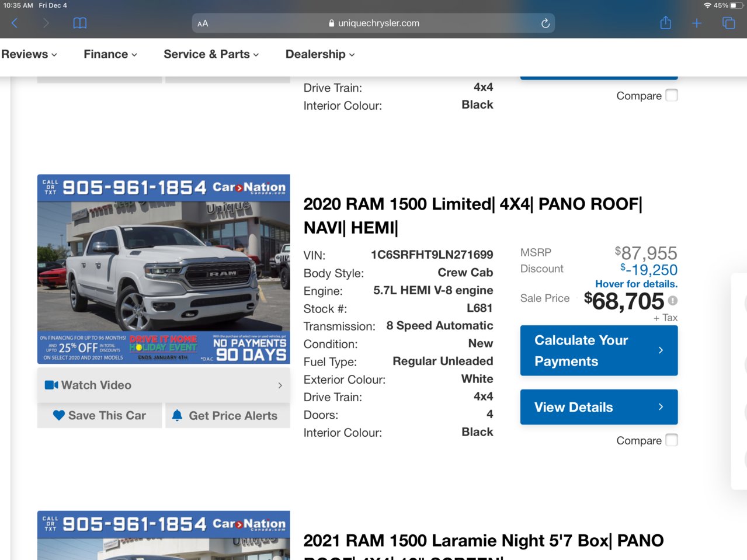Screen dimensions: 747x560
Task: Open the Finance menu
Action: (110, 54)
